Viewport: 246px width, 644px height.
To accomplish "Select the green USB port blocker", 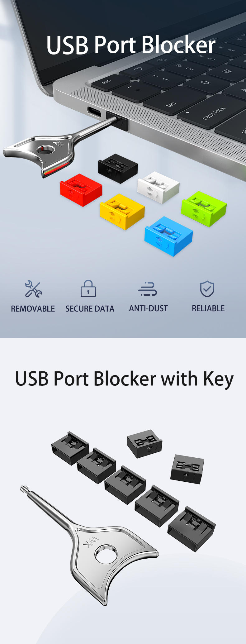I will [204, 209].
